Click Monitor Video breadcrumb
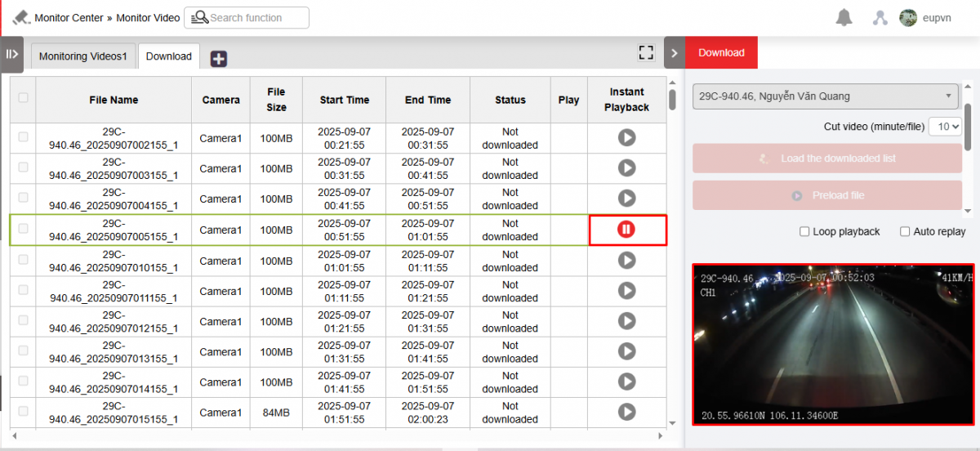 [148, 17]
